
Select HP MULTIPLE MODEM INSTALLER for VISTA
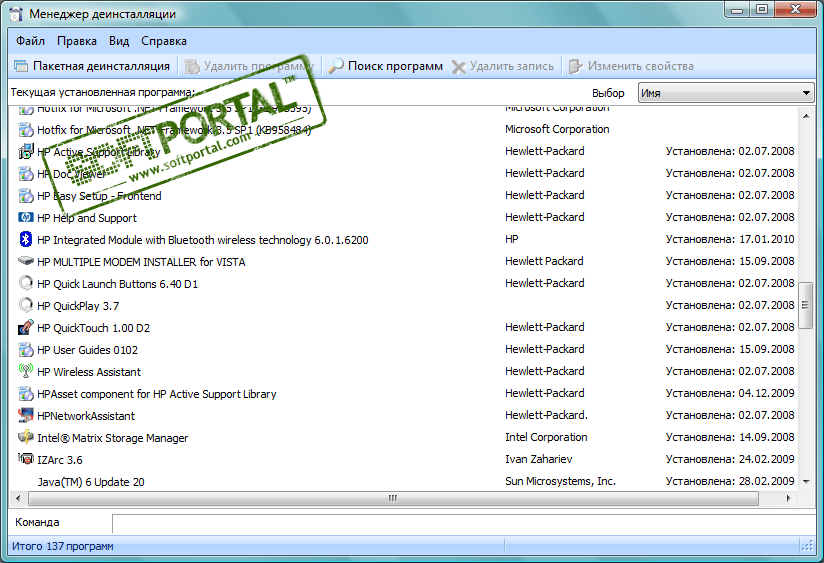point(141,262)
